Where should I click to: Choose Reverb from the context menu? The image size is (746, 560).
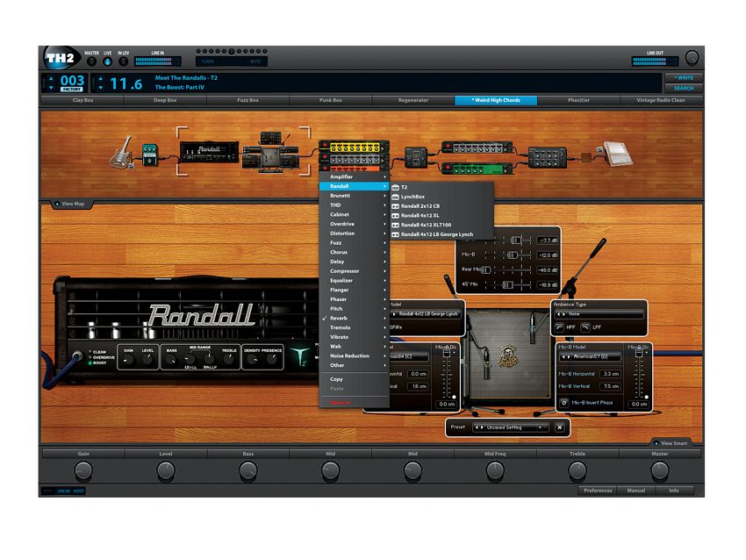pyautogui.click(x=355, y=318)
